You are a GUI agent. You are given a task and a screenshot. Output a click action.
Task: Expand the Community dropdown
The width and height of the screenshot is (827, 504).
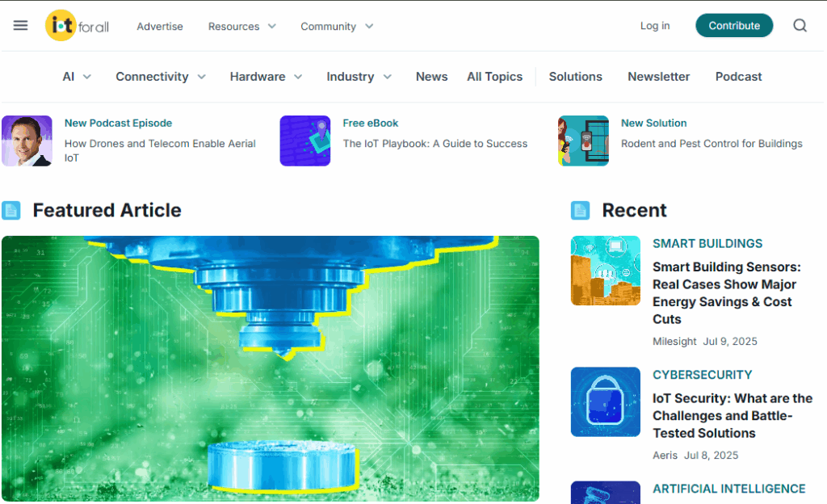337,27
